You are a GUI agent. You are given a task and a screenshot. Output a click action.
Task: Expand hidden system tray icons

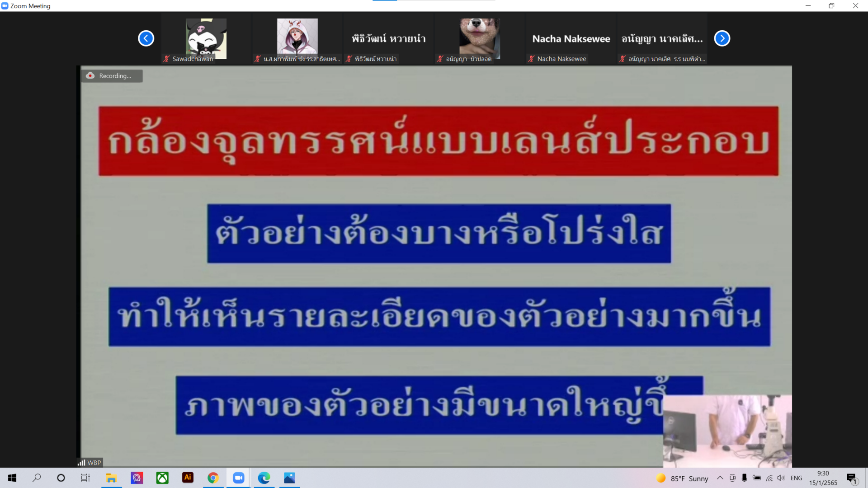point(720,478)
